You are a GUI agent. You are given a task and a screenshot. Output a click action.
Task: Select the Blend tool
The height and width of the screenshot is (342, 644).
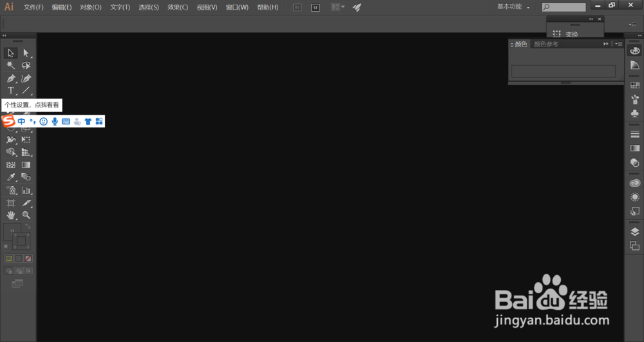[26, 177]
